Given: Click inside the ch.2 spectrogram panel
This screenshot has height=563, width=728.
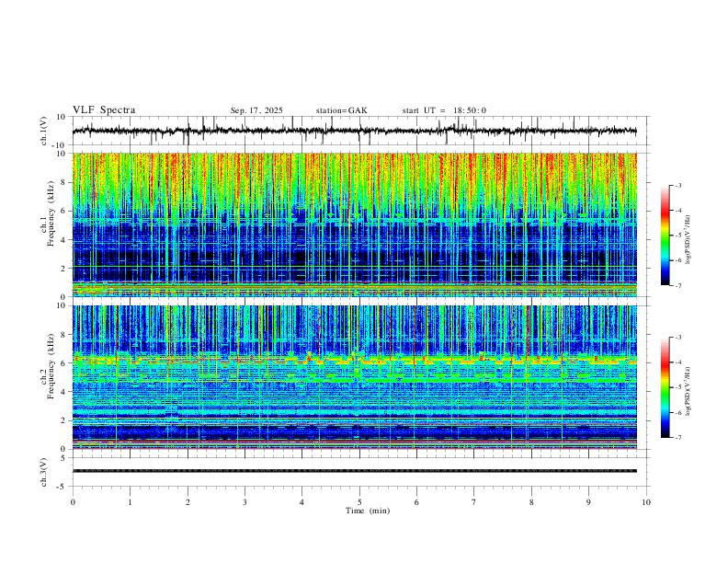Looking at the screenshot, I should (354, 377).
